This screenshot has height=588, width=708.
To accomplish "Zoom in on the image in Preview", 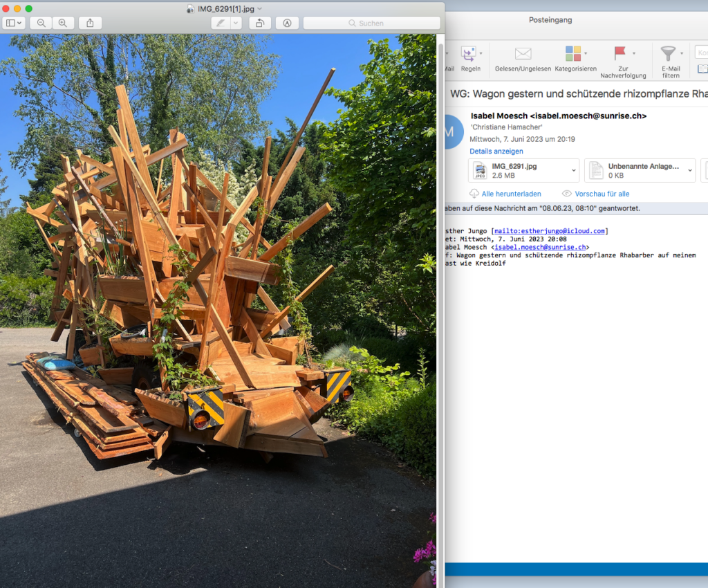I will 63,23.
